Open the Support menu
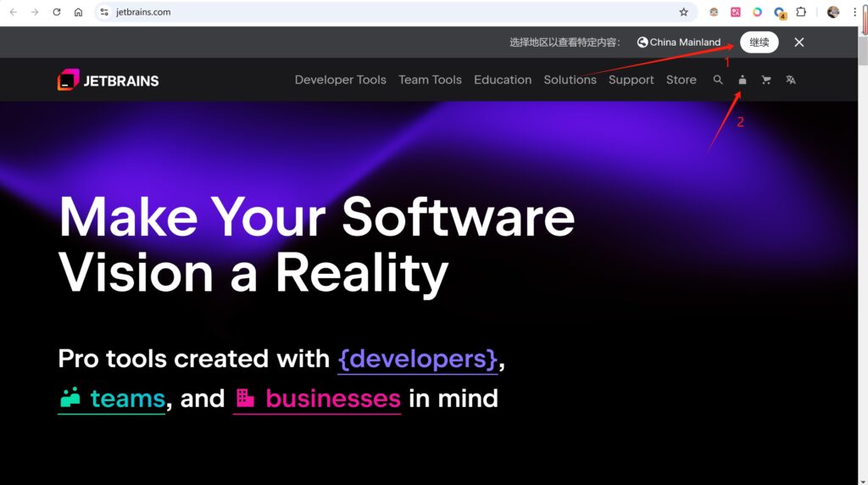 [x=631, y=80]
